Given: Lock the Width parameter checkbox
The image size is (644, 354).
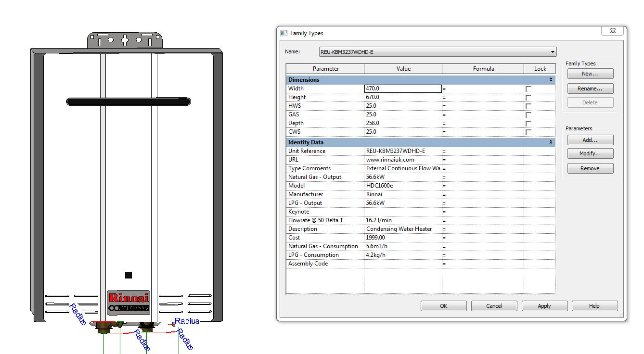Looking at the screenshot, I should [x=528, y=89].
